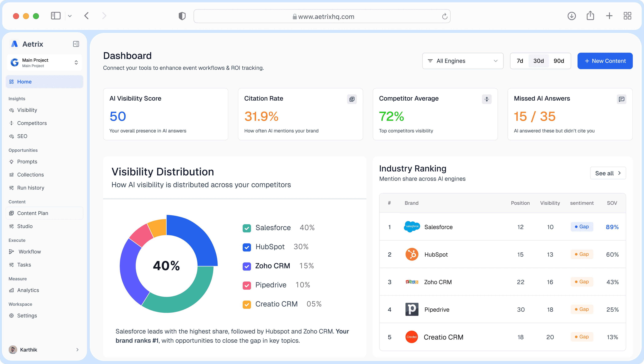Open the Content Plan page
644x364 pixels.
(45, 213)
